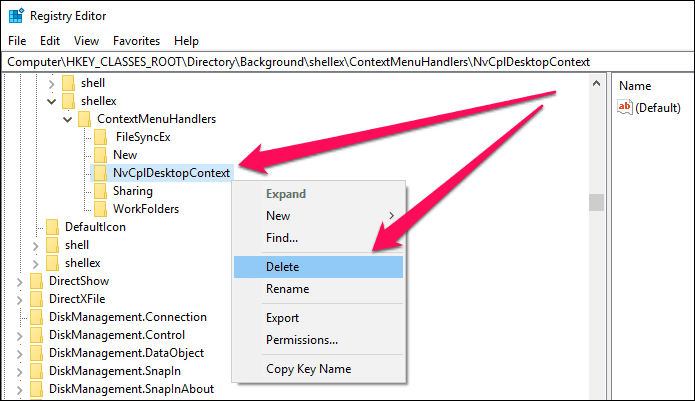Image resolution: width=695 pixels, height=401 pixels.
Task: Open the New submenu in context menu
Action: tap(318, 216)
